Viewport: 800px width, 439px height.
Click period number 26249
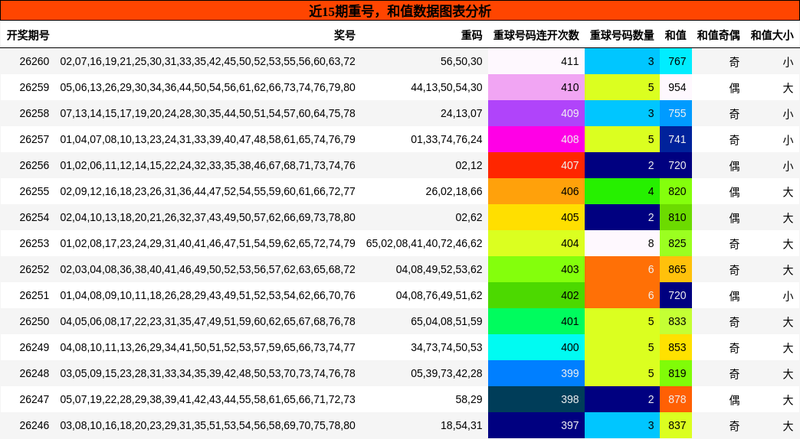(x=34, y=348)
